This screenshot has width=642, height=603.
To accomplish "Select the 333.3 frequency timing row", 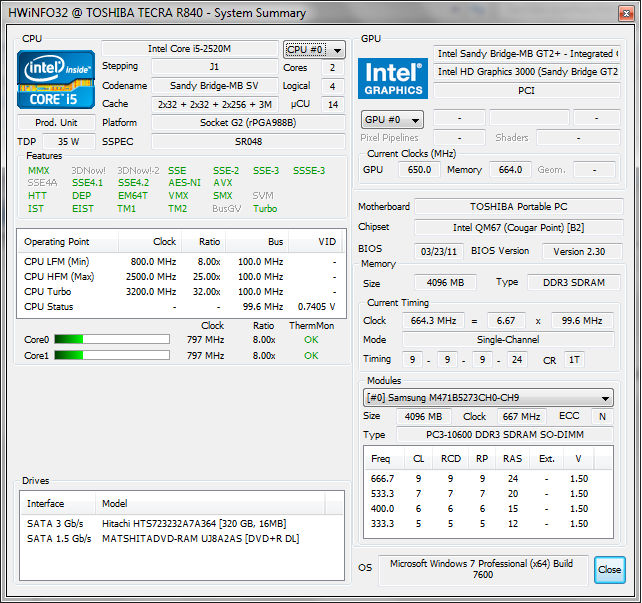I will (x=488, y=524).
